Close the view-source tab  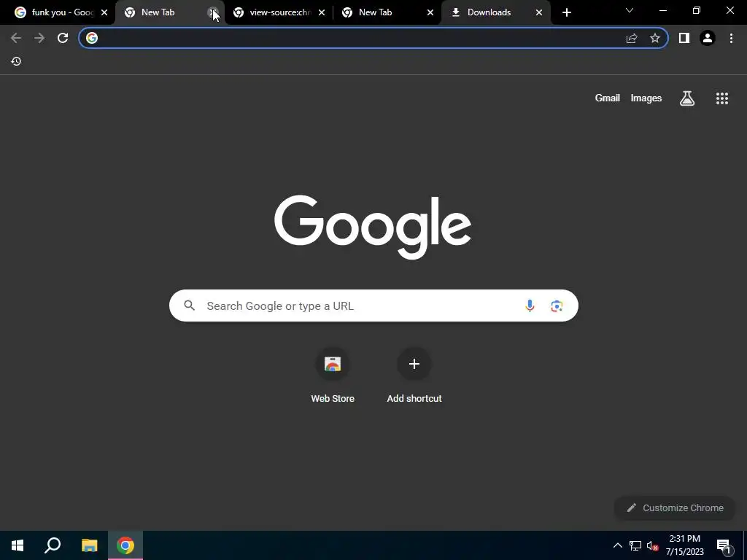[x=322, y=12]
